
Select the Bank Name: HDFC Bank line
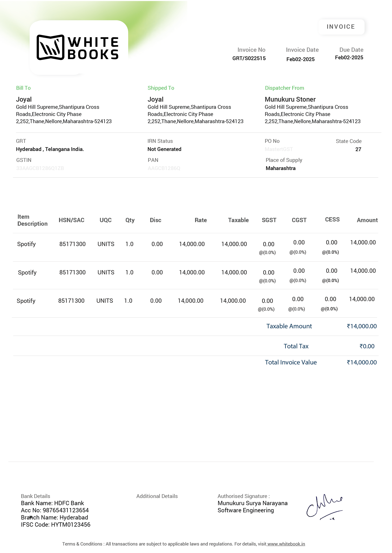click(x=52, y=503)
